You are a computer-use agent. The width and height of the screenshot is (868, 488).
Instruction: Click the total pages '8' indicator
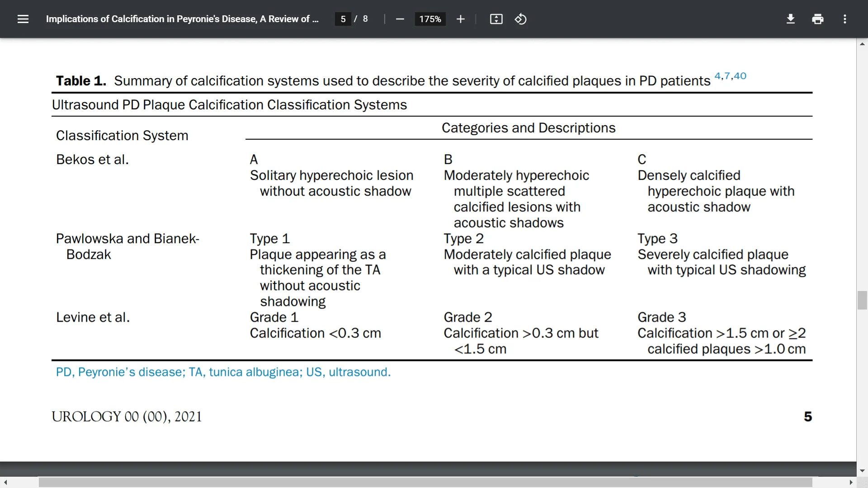365,19
